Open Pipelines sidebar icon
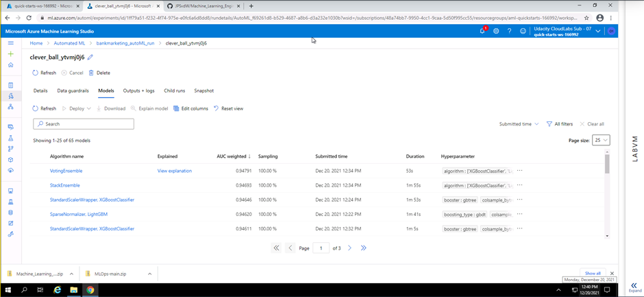The image size is (644, 297). [11, 149]
